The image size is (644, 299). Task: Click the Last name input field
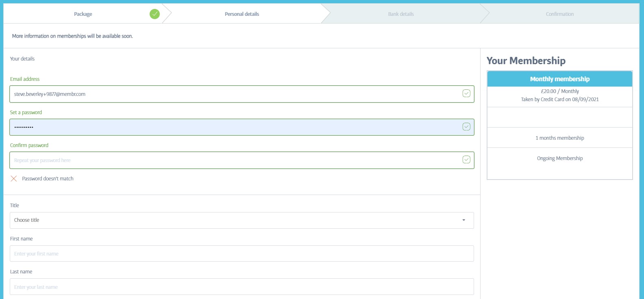pyautogui.click(x=242, y=286)
